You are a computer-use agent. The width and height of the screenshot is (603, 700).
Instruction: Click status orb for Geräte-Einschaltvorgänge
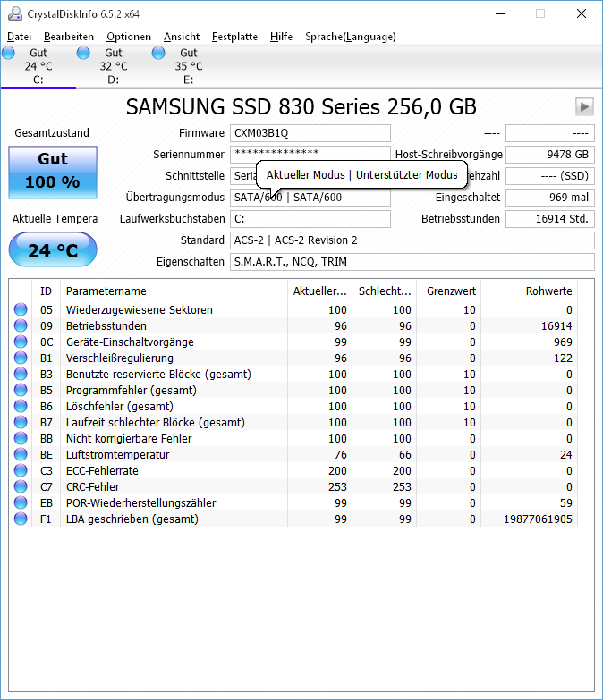click(21, 342)
